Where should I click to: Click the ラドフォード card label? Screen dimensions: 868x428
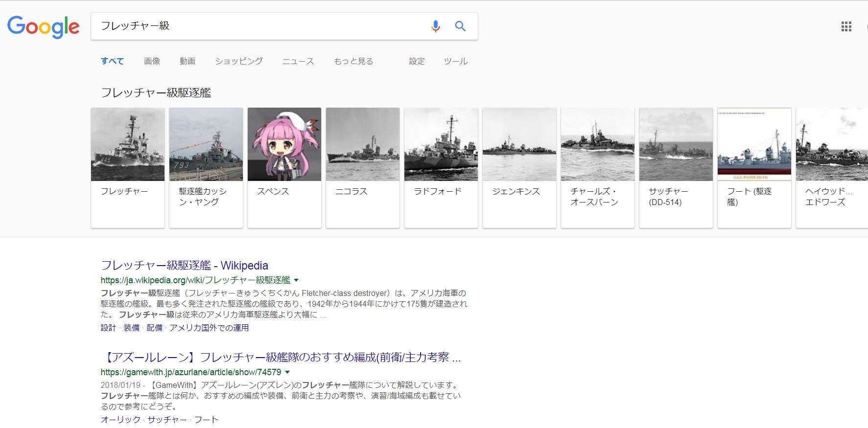(438, 191)
